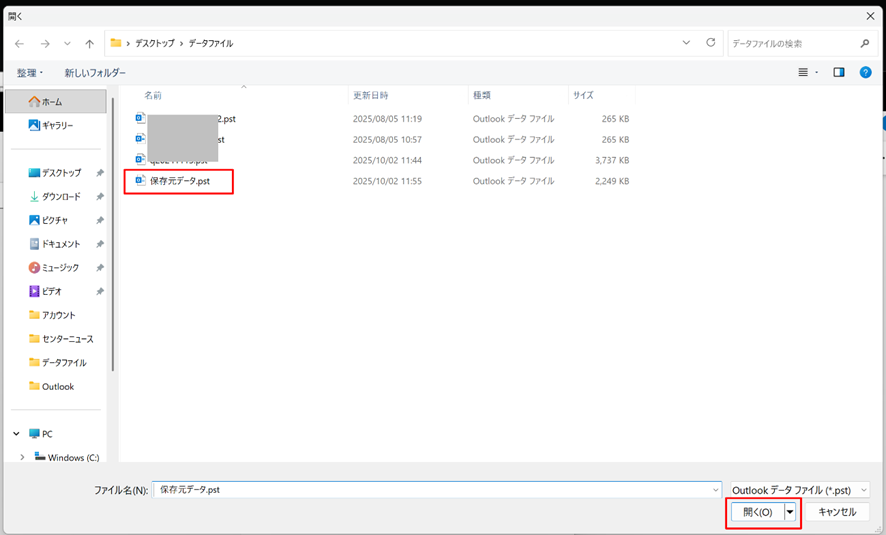Click the キャンセル button

point(837,512)
